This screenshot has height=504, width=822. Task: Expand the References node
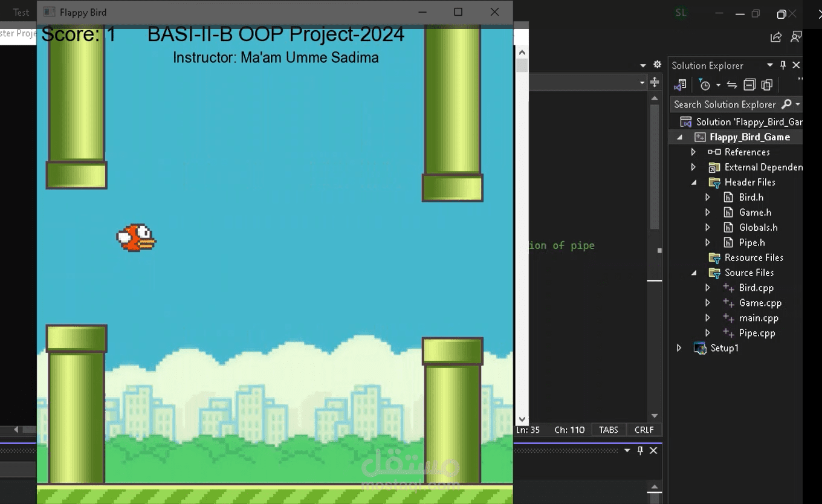tap(693, 152)
